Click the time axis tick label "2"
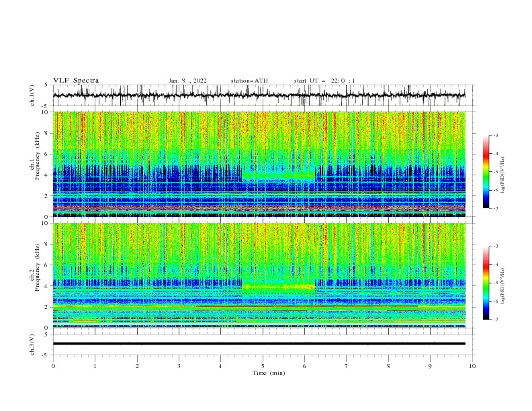This screenshot has width=532, height=411. pos(137,366)
